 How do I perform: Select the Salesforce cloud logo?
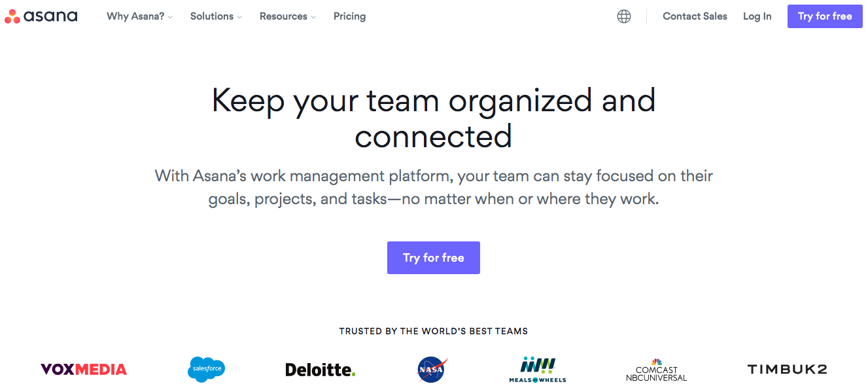tap(206, 370)
